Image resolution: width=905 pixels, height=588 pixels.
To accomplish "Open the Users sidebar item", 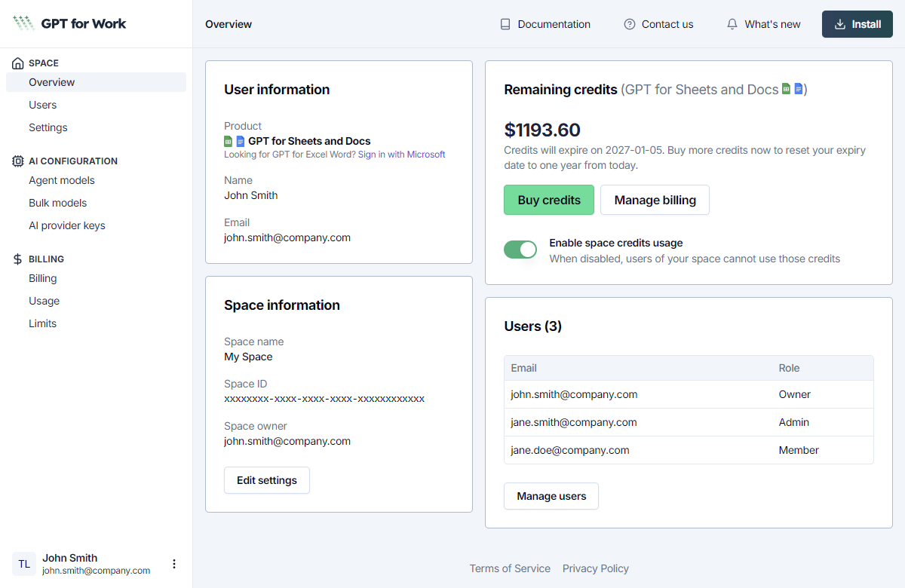I will [x=96, y=105].
